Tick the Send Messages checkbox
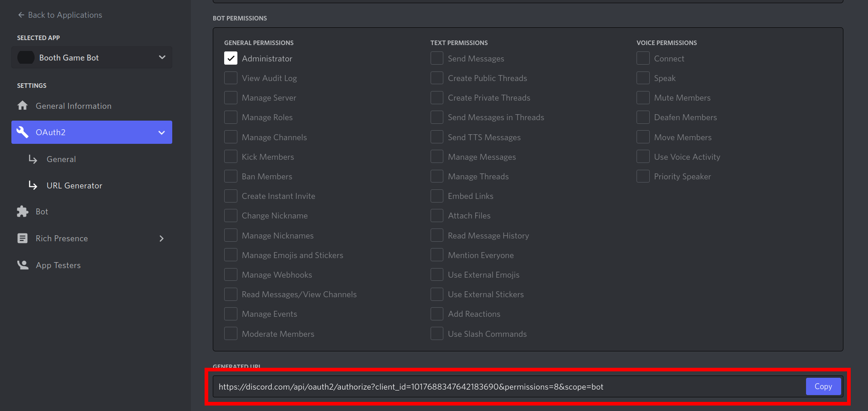The height and width of the screenshot is (411, 868). pyautogui.click(x=437, y=58)
